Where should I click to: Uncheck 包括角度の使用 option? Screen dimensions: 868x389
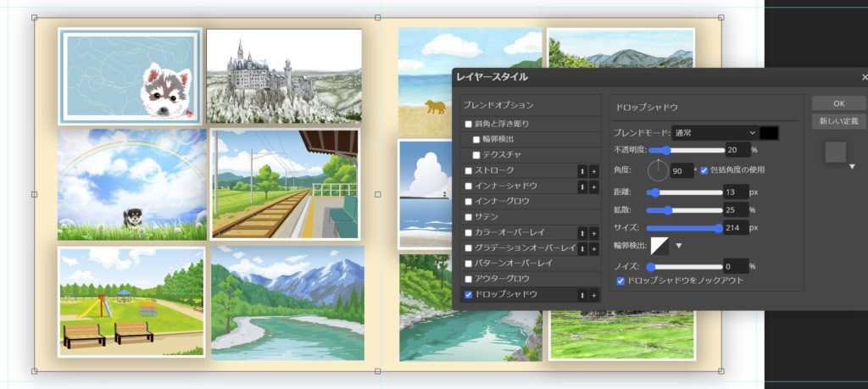(x=704, y=169)
